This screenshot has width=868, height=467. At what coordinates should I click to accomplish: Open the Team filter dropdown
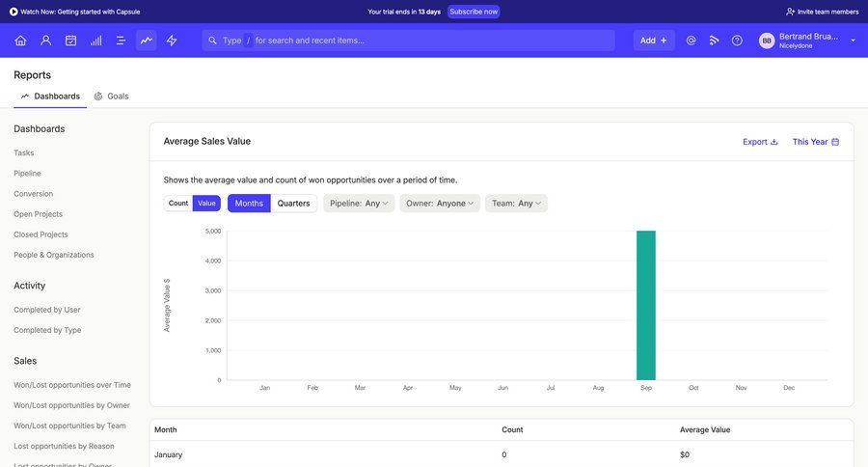coord(516,204)
